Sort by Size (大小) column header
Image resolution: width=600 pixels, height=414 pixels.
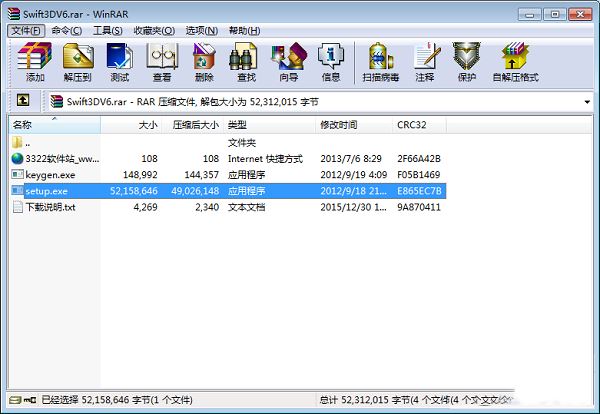pyautogui.click(x=131, y=125)
